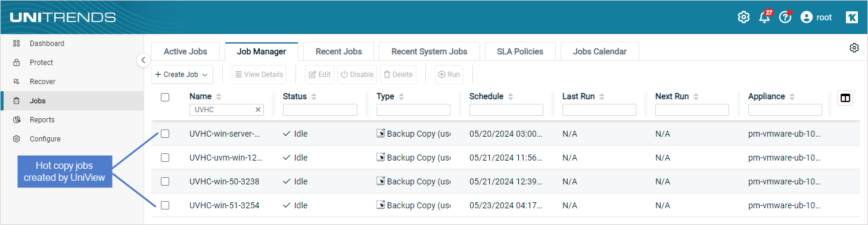Image resolution: width=868 pixels, height=225 pixels.
Task: Switch to the Recent Jobs tab
Action: tap(338, 51)
